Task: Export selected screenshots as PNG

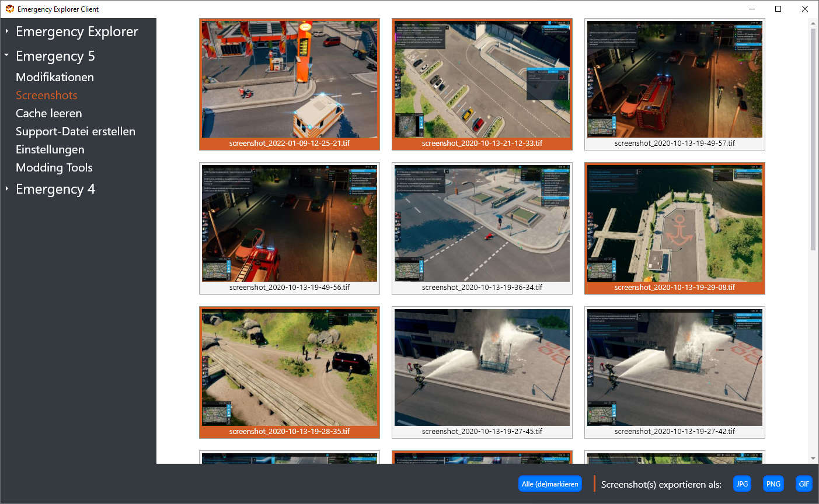Action: point(773,484)
